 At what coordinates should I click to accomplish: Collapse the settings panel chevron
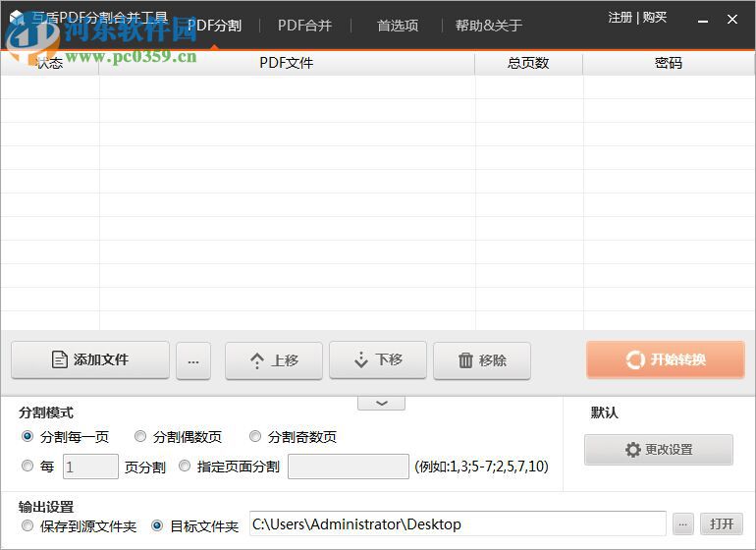(x=381, y=404)
